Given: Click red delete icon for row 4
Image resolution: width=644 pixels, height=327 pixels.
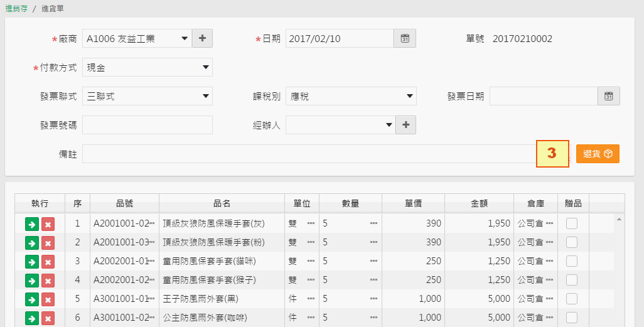Looking at the screenshot, I should pos(48,281).
